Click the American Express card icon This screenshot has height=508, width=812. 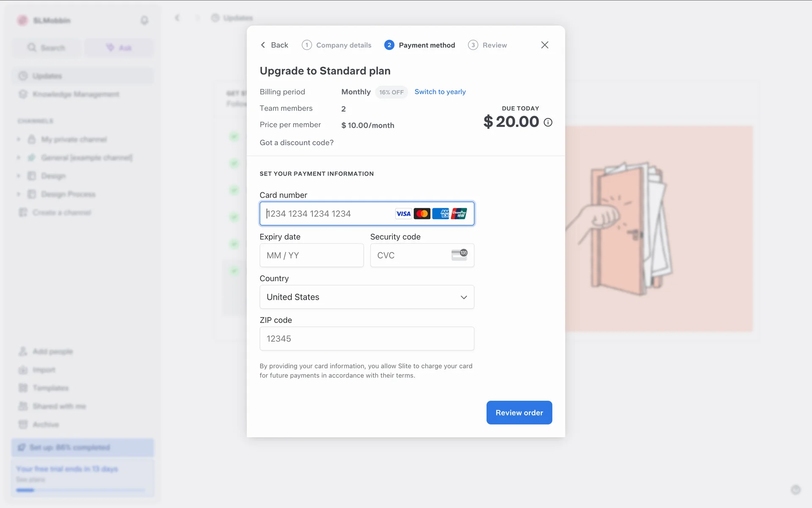point(440,214)
